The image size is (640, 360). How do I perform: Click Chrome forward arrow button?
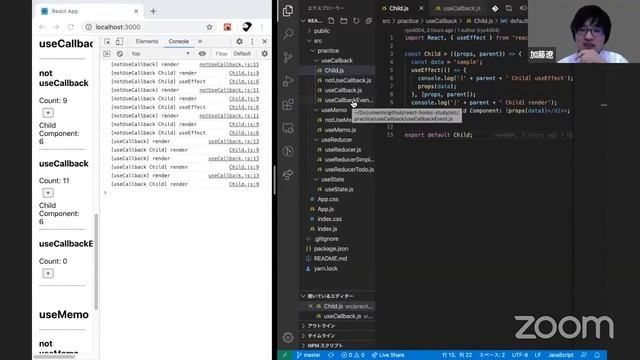tap(56, 27)
